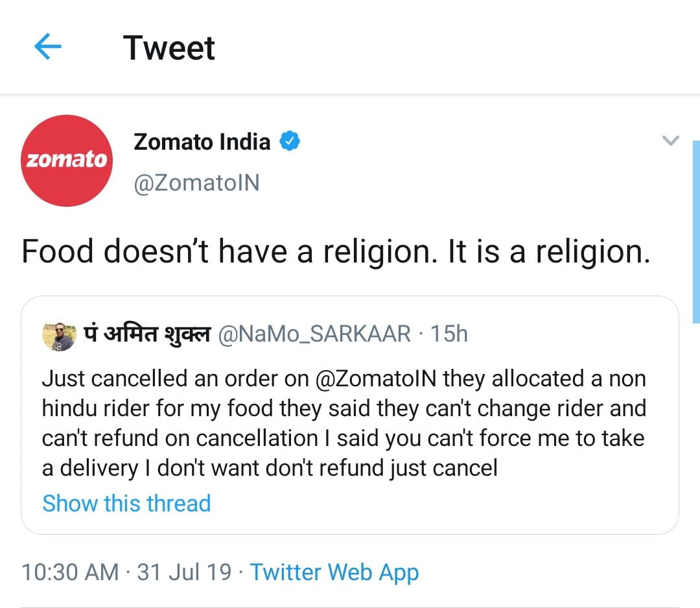
Task: Open the Twitter Web App source link
Action: point(334,572)
